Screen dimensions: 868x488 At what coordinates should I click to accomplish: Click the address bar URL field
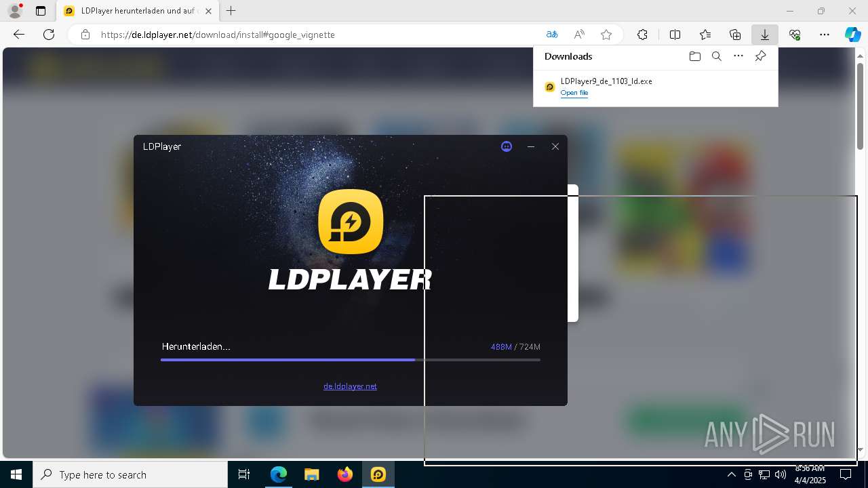319,35
